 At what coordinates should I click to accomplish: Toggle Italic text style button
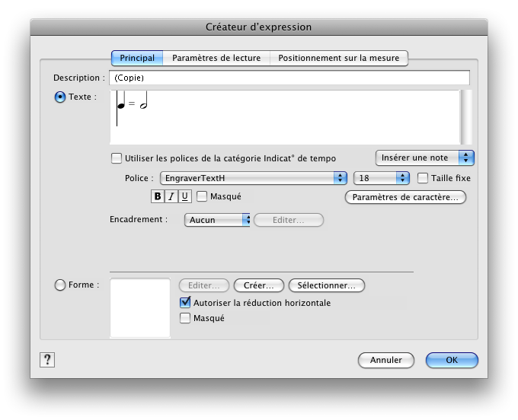pos(171,196)
